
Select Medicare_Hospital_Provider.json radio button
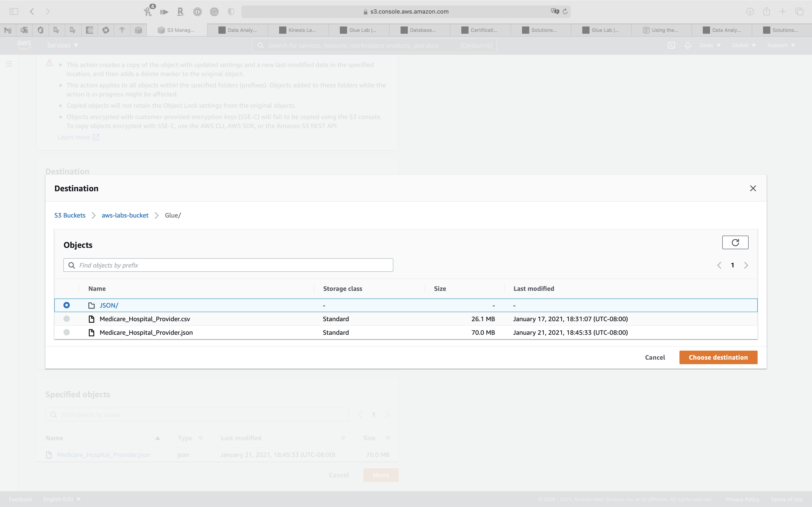click(x=66, y=332)
